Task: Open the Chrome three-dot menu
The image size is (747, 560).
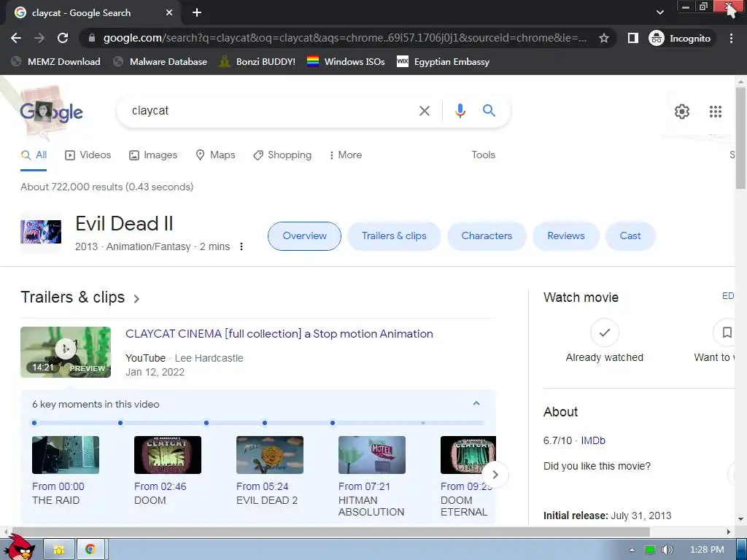Action: click(x=731, y=38)
